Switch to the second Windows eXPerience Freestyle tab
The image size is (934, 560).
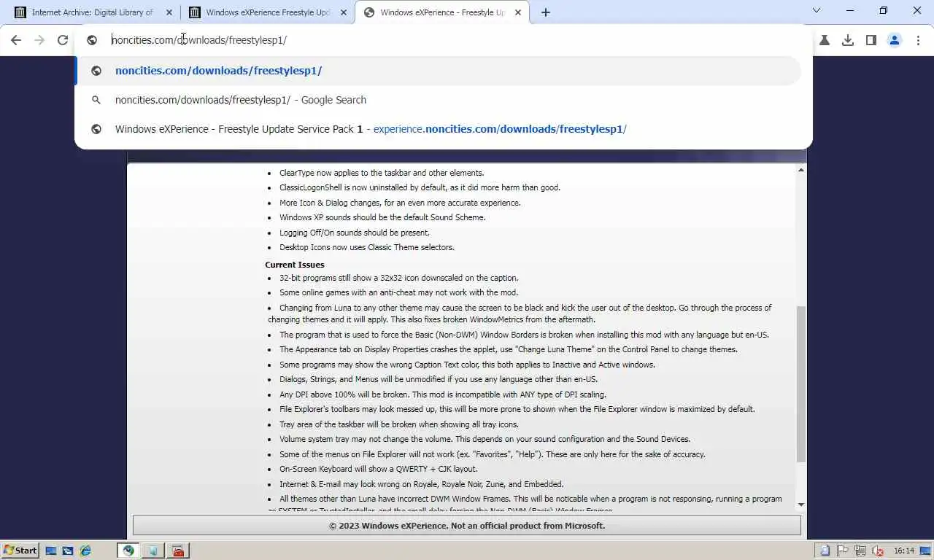(x=268, y=12)
